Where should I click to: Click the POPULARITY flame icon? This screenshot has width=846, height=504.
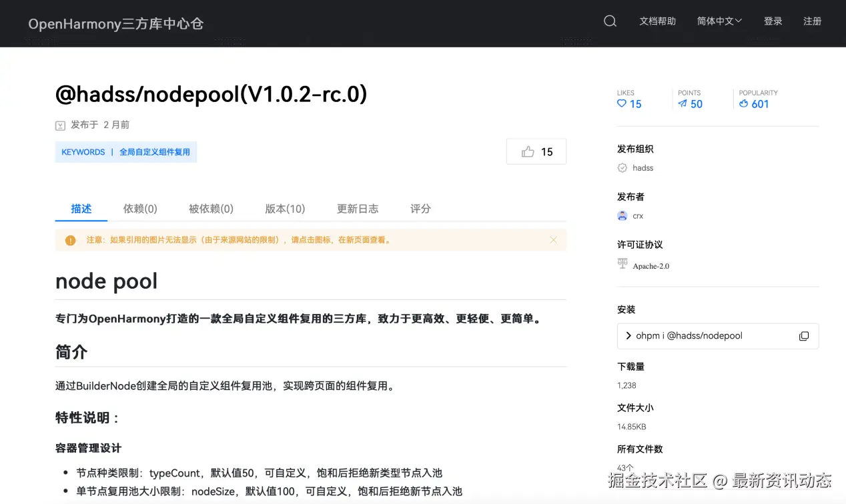[745, 103]
